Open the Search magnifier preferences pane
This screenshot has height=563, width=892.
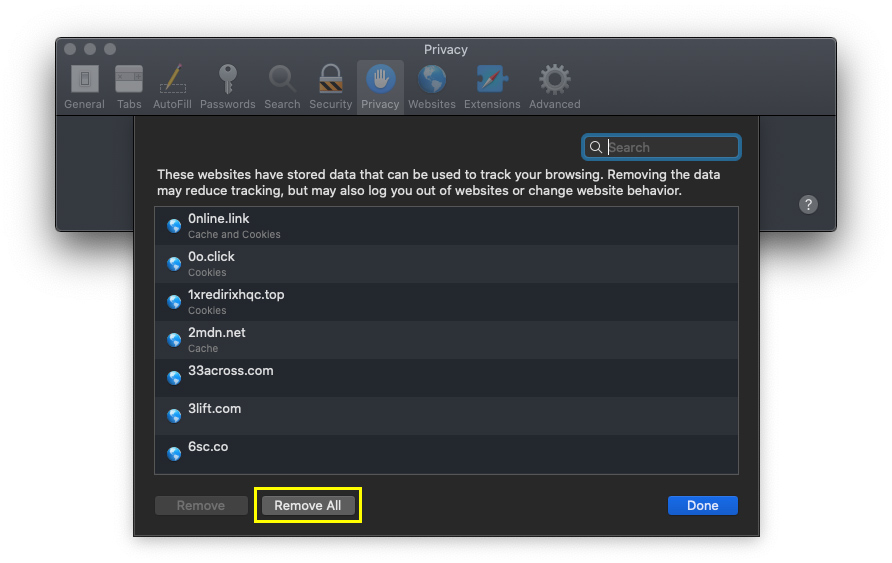(282, 87)
